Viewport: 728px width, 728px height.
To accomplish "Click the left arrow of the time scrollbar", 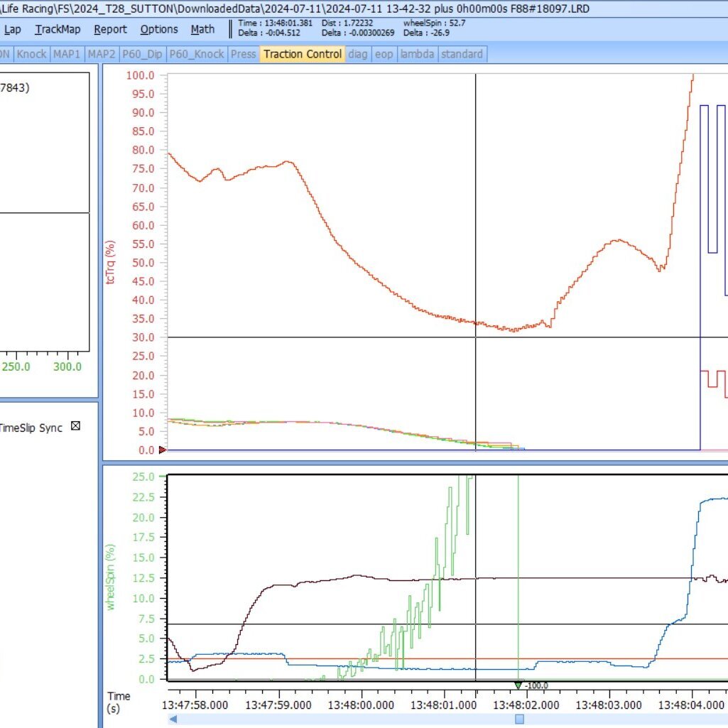I will click(173, 719).
